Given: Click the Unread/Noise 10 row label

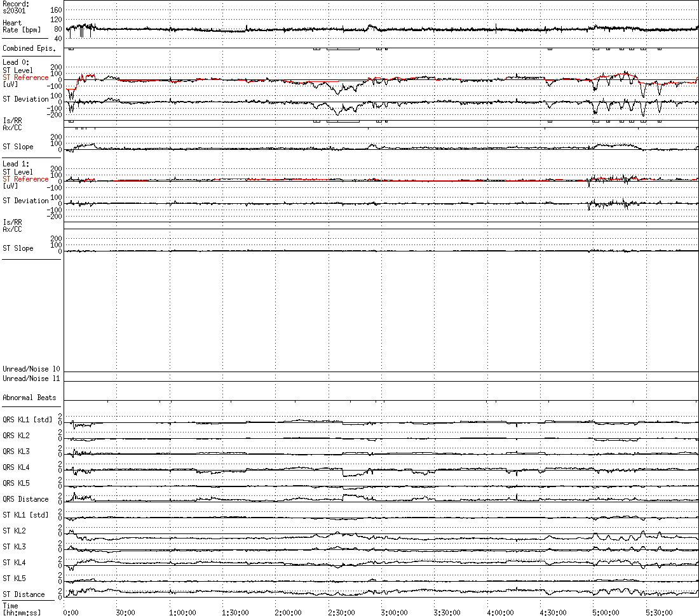Looking at the screenshot, I should 31,369.
